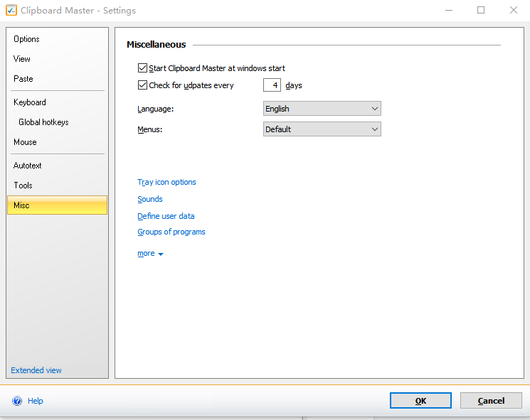Viewport: 530px width, 420px height.
Task: Open the Language dropdown
Action: point(322,109)
